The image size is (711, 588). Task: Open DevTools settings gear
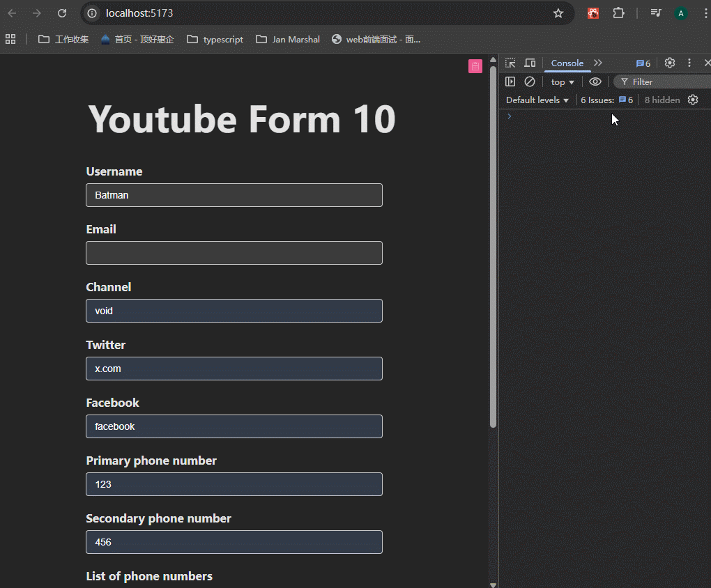[670, 63]
